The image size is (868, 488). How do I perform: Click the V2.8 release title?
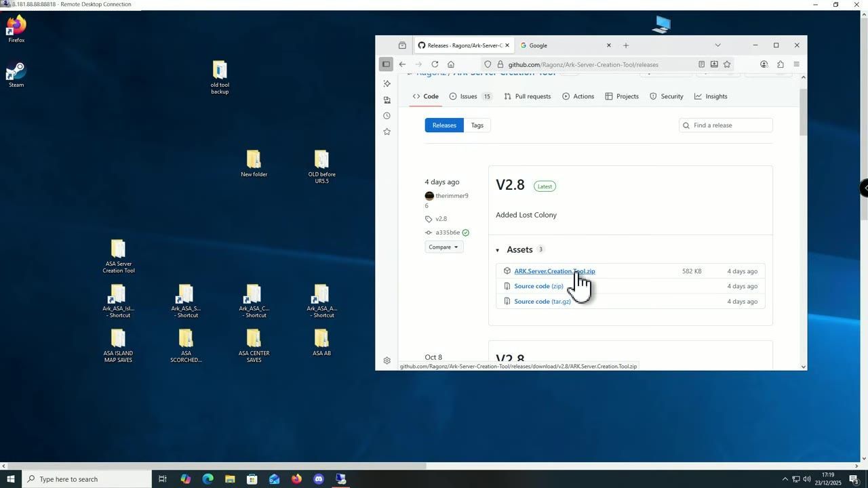point(510,185)
